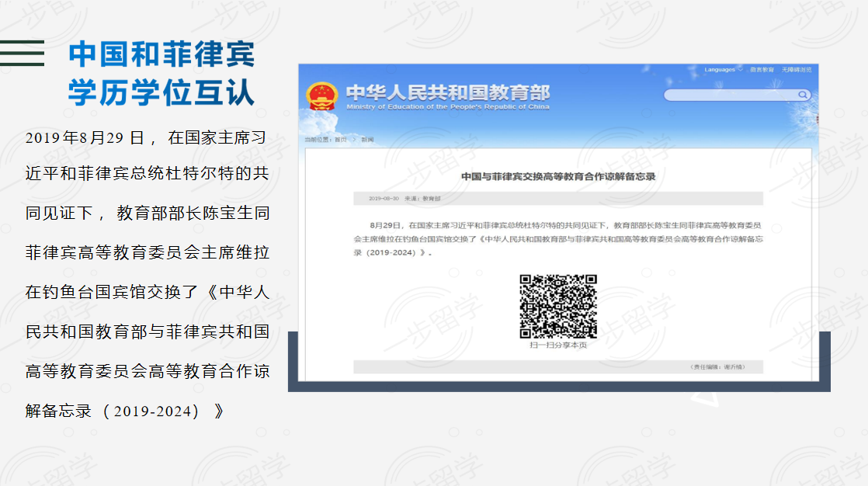Image resolution: width=868 pixels, height=486 pixels.
Task: Click the line 解备忘录（2019-2024）》
Action: pyautogui.click(x=125, y=411)
